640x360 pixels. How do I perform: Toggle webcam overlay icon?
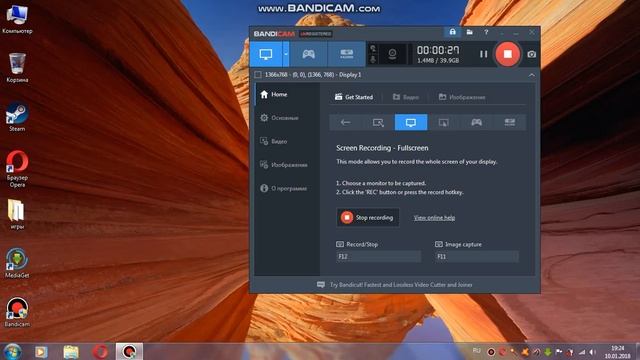coord(392,54)
